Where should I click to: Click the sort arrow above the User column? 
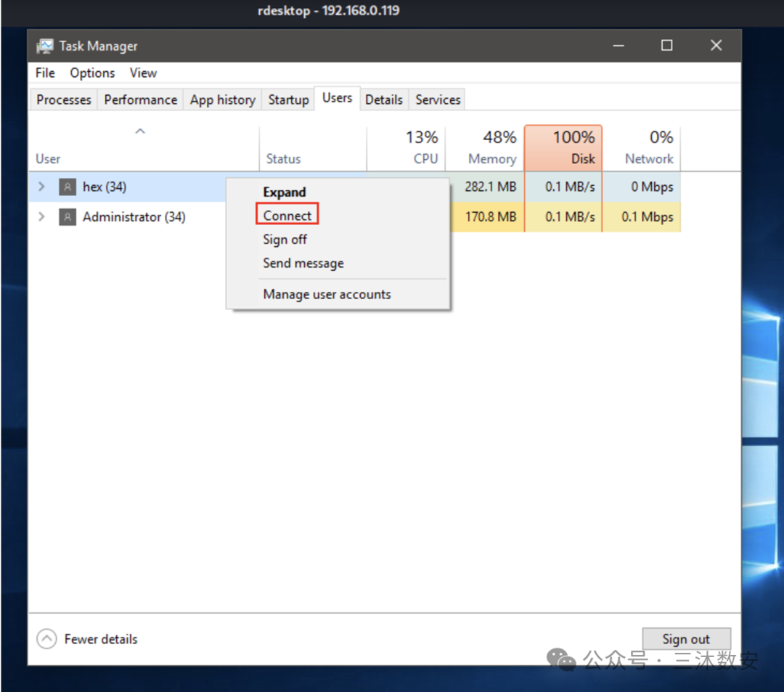pos(140,131)
